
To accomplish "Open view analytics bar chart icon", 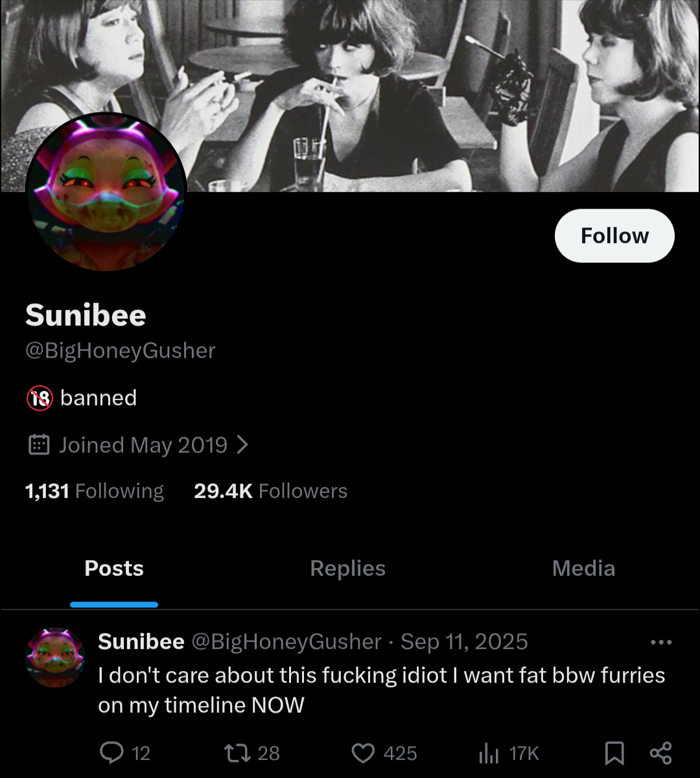I will pyautogui.click(x=489, y=753).
